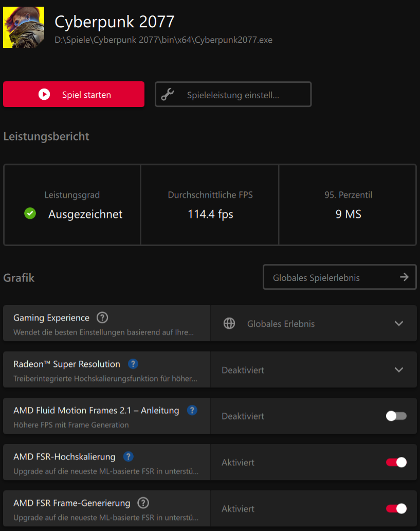Image resolution: width=420 pixels, height=531 pixels.
Task: Disable the AMD FSR-Hochskalierung toggle
Action: click(x=396, y=462)
